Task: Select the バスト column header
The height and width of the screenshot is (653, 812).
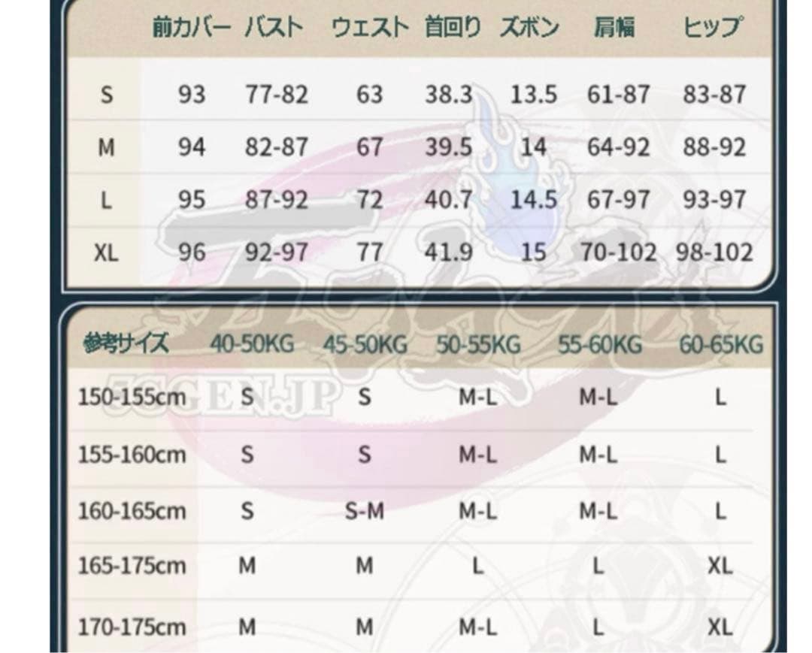Action: 275,29
